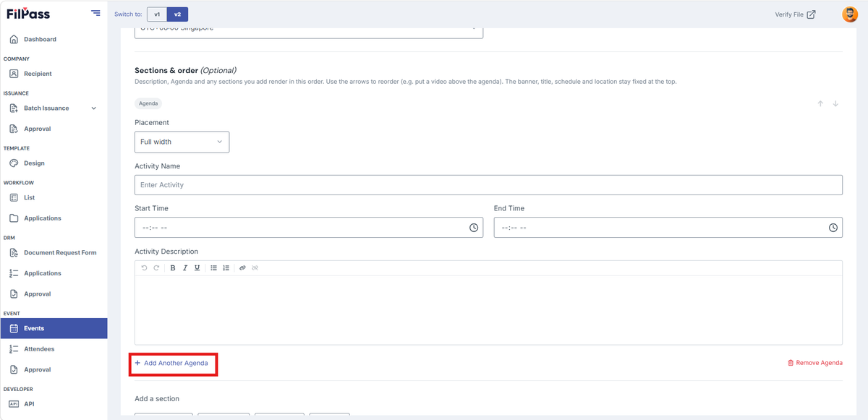Click the Agenda section tag
The height and width of the screenshot is (420, 868).
pyautogui.click(x=148, y=103)
